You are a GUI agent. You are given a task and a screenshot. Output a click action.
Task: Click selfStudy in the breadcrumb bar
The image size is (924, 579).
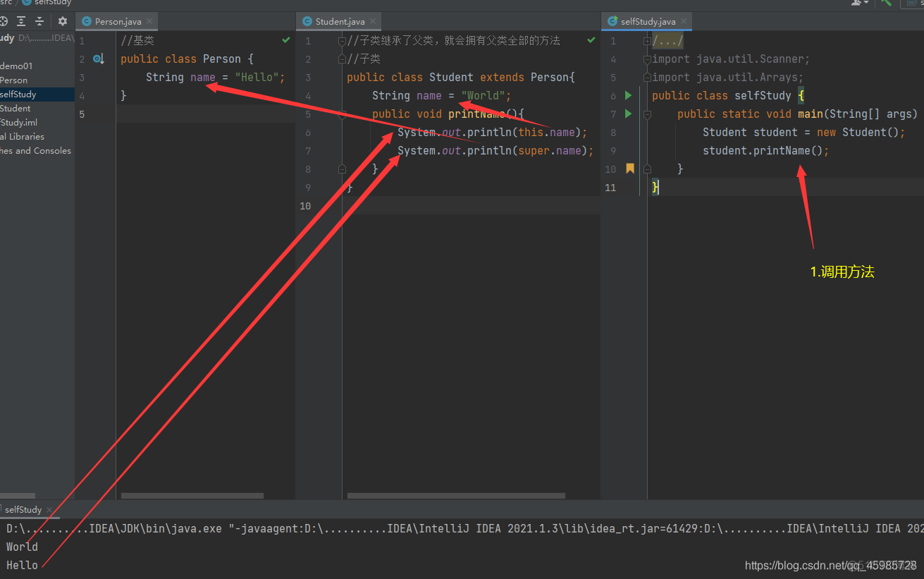tap(47, 3)
